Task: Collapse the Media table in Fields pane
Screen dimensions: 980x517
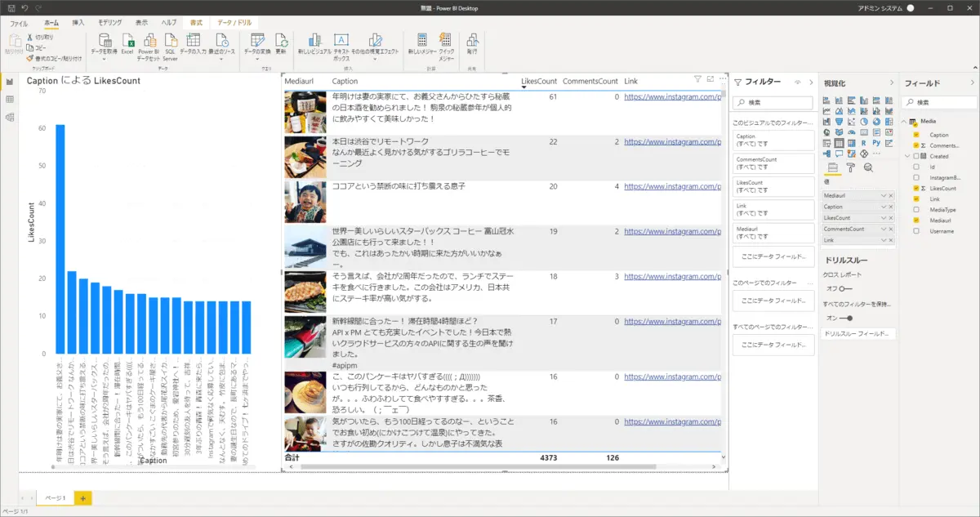Action: tap(903, 122)
